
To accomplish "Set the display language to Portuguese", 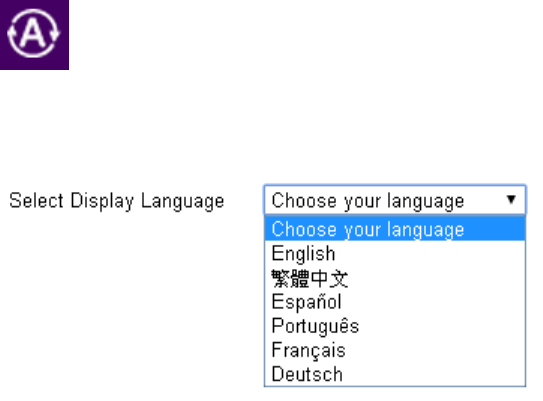I will 395,326.
